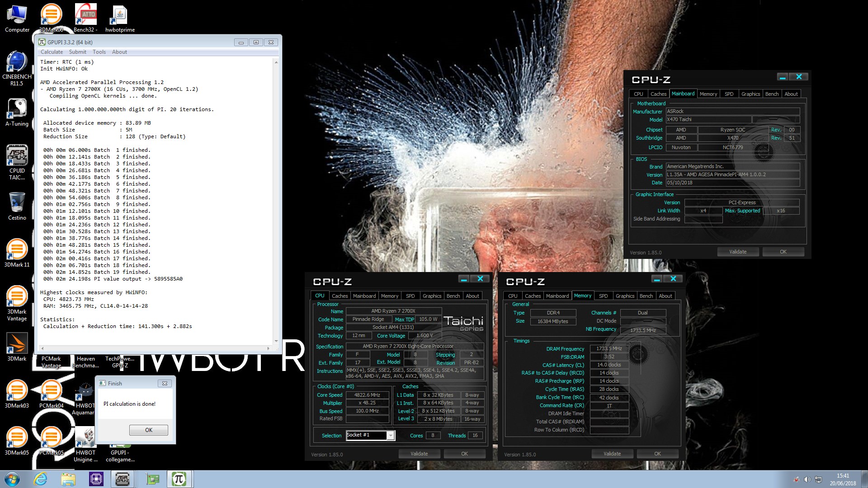
Task: Launch CINEBENCH R11.5 shortcut
Action: point(17,69)
